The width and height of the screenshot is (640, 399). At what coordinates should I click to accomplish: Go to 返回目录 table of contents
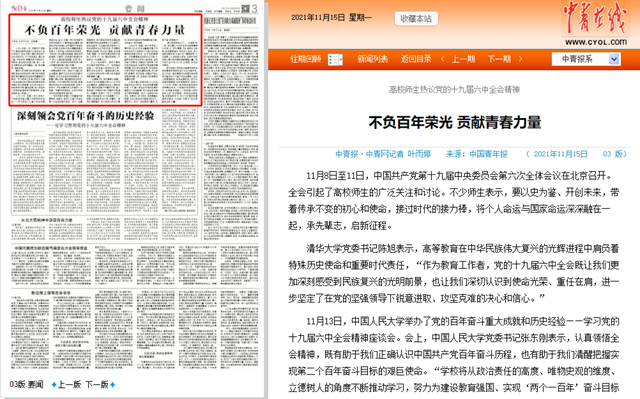(416, 59)
